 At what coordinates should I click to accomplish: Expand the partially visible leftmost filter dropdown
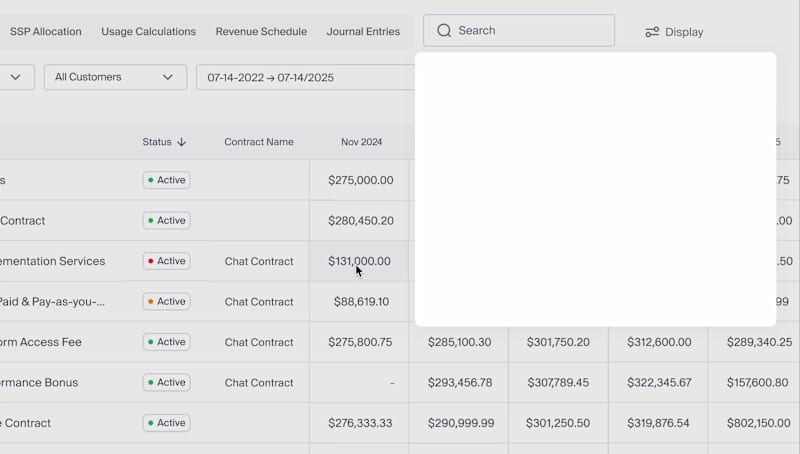pos(16,77)
